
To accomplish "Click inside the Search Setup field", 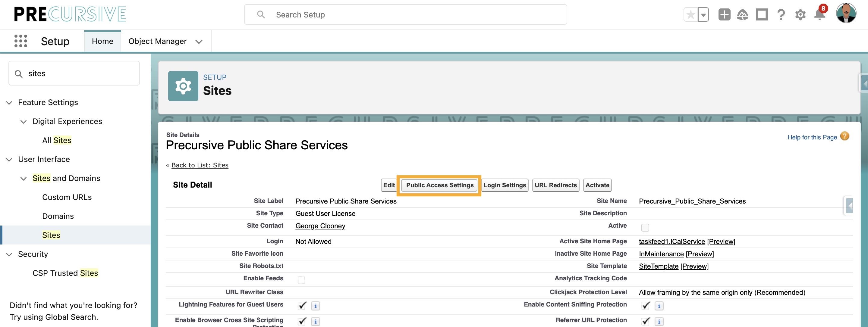I will click(x=404, y=14).
